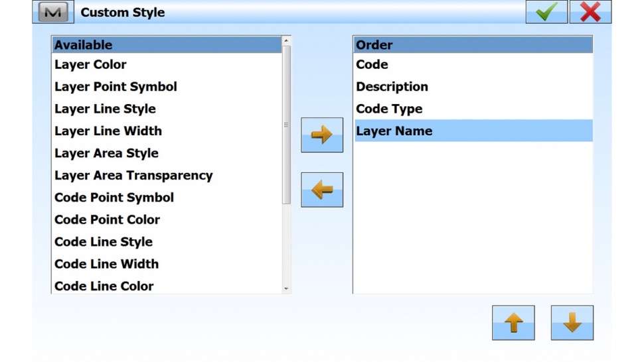This screenshot has width=644, height=362.
Task: Click the Available list scrollbar thumb
Action: point(286,125)
